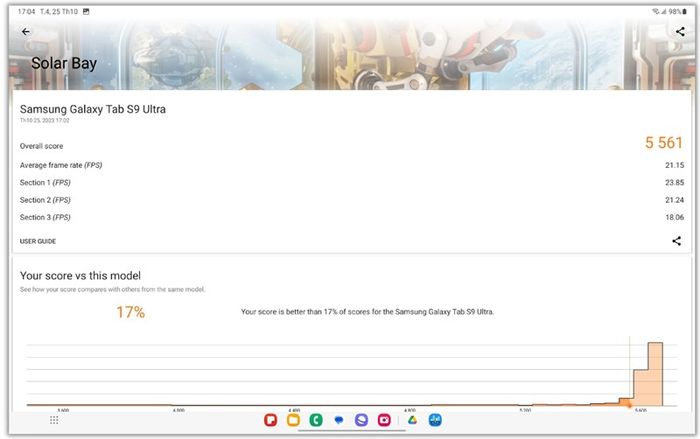Open the yellow My Files app

pos(293,420)
